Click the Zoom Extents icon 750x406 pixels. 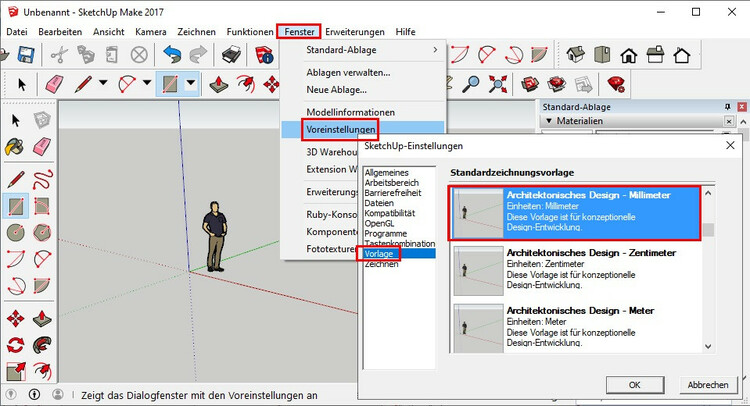497,84
